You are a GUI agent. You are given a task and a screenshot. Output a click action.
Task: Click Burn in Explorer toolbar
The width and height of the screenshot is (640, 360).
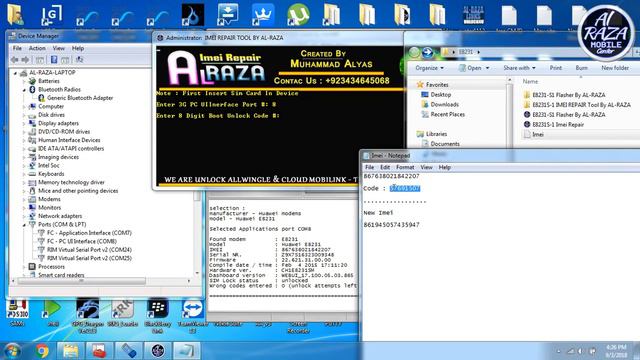(x=582, y=68)
